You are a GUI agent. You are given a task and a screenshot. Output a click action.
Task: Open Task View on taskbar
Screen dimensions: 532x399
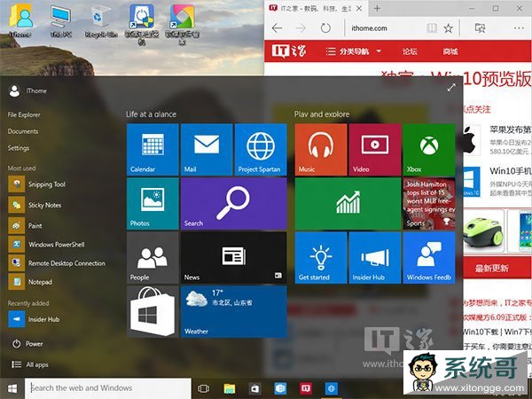click(x=204, y=388)
